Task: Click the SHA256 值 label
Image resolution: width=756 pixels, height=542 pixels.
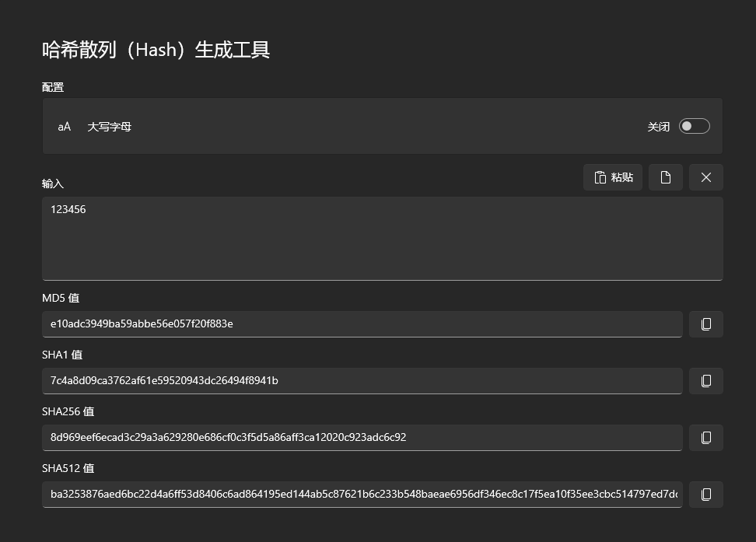Action: point(68,412)
